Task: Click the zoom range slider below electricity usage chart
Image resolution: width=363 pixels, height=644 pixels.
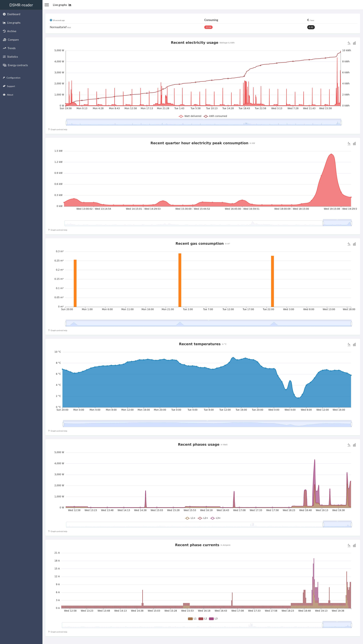Action: click(x=204, y=122)
